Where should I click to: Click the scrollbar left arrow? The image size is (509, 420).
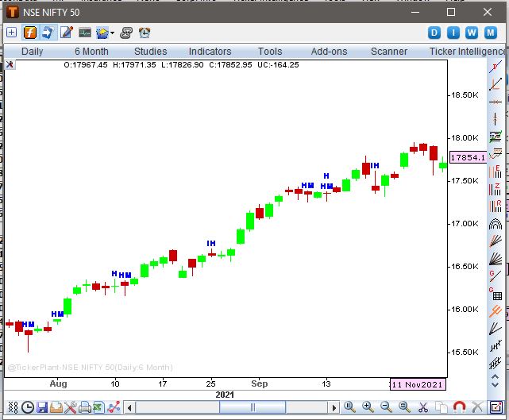(x=129, y=407)
